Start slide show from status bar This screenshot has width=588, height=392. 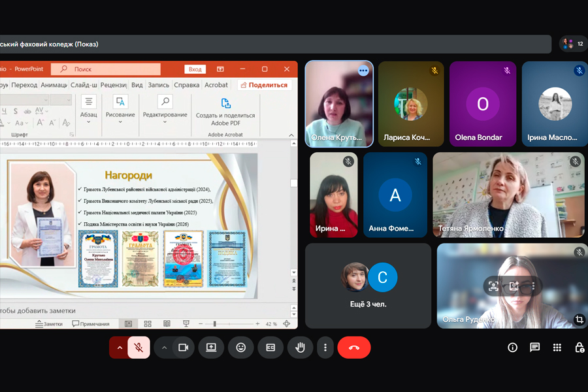[x=186, y=324]
